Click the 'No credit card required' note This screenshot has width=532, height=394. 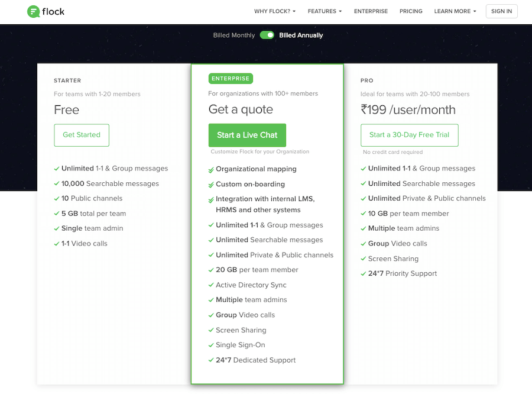393,152
